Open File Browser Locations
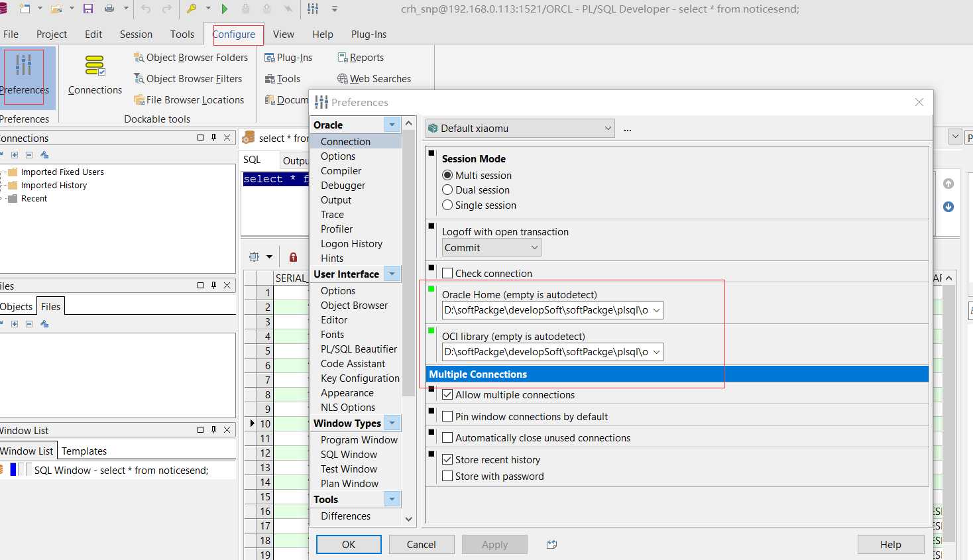This screenshot has width=973, height=560. pos(189,100)
